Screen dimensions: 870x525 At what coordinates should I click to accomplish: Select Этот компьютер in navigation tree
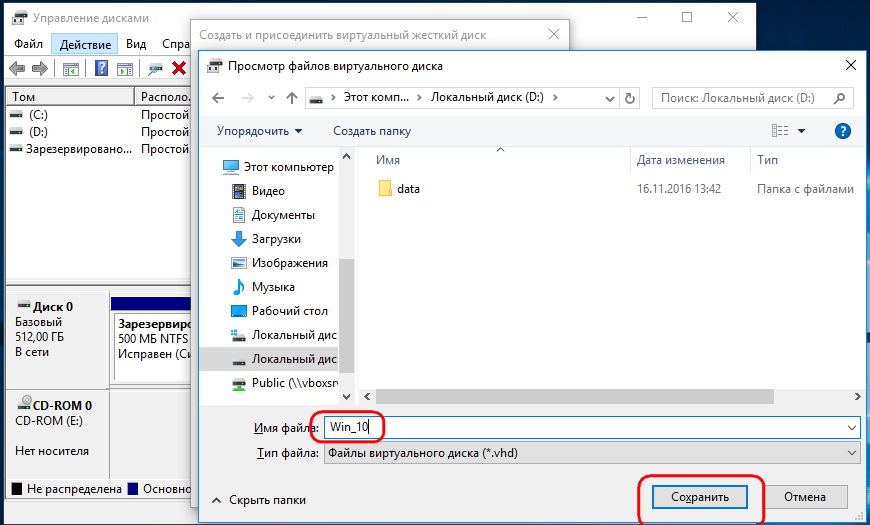[x=278, y=166]
